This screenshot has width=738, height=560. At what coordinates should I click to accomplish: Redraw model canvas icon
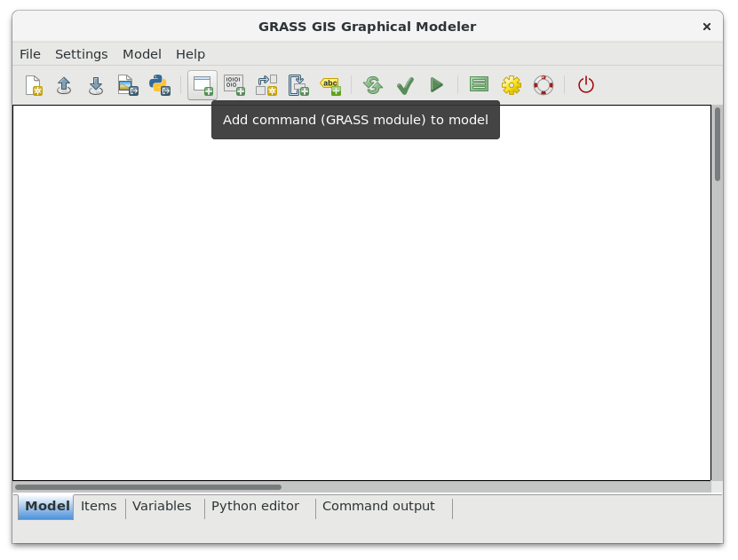373,85
